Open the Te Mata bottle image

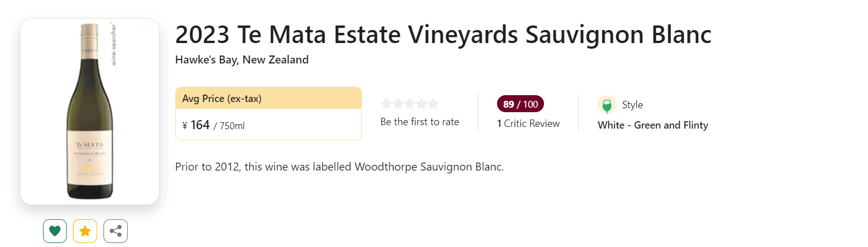pos(89,111)
